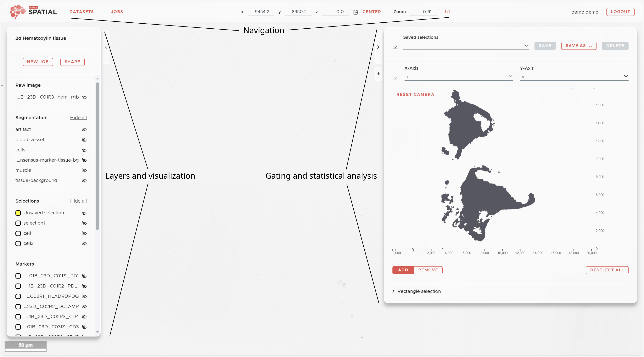
Task: Open the download icon beside Saved selections
Action: 395,46
